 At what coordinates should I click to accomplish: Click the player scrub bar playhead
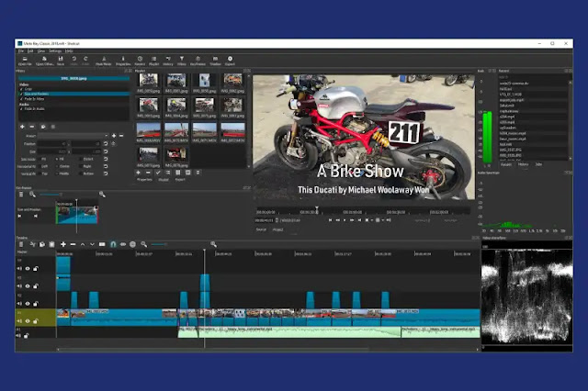317,210
